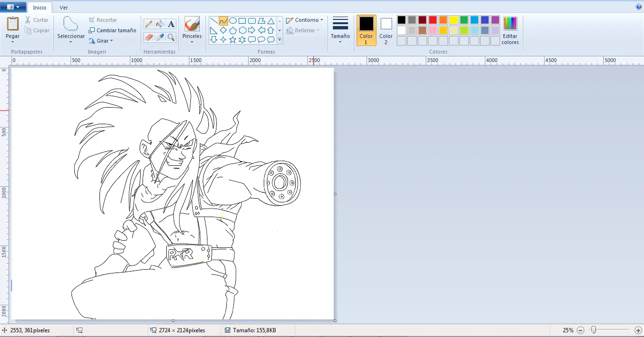
Task: Choose the Rounded rectangular callout shape
Action: click(252, 40)
